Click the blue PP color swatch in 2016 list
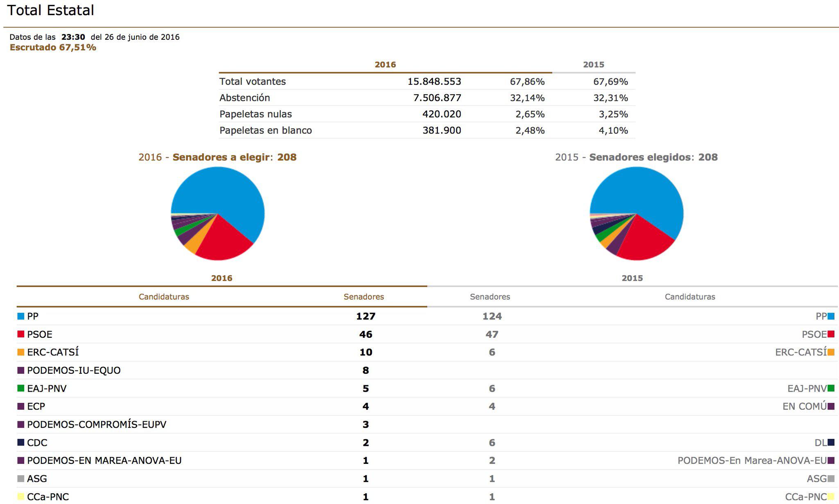Viewport: 839px width, 504px height. point(21,316)
